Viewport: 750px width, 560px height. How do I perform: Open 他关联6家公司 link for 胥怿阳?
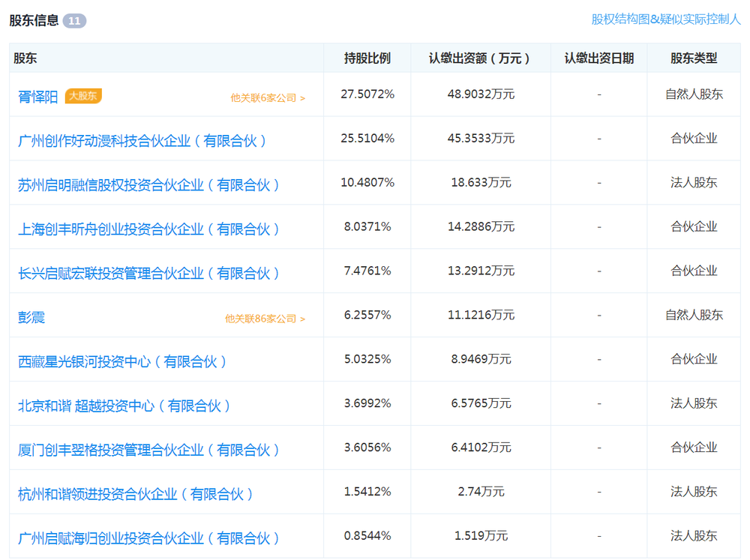pyautogui.click(x=268, y=98)
